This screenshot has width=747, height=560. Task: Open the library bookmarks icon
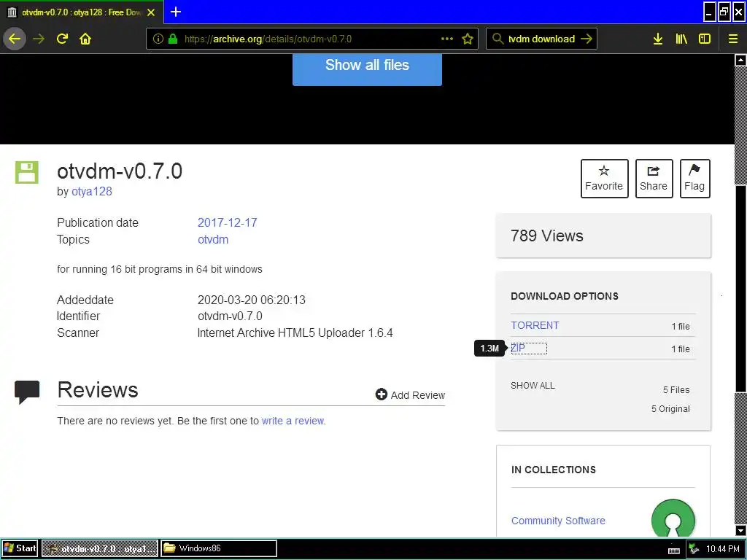point(681,39)
